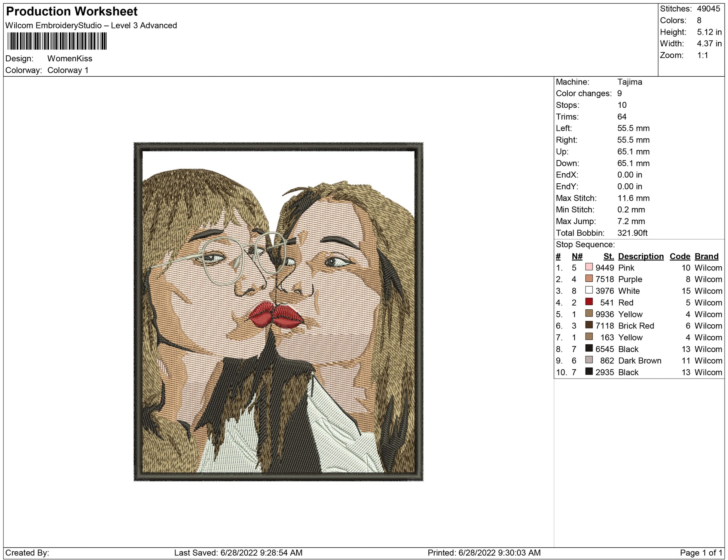Image resolution: width=728 pixels, height=560 pixels.
Task: Click the N# column header
Action: [577, 256]
